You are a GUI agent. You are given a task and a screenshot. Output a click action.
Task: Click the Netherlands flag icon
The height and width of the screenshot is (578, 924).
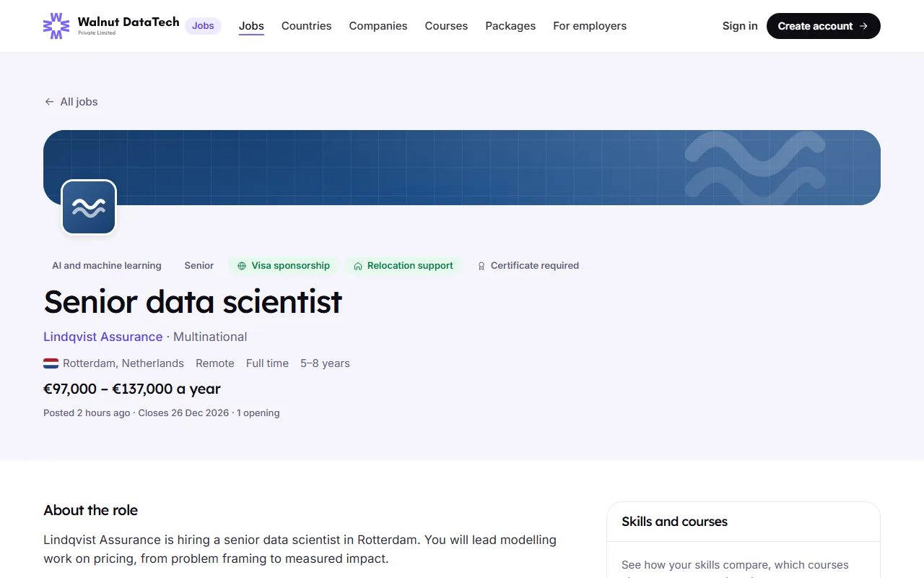(x=51, y=363)
